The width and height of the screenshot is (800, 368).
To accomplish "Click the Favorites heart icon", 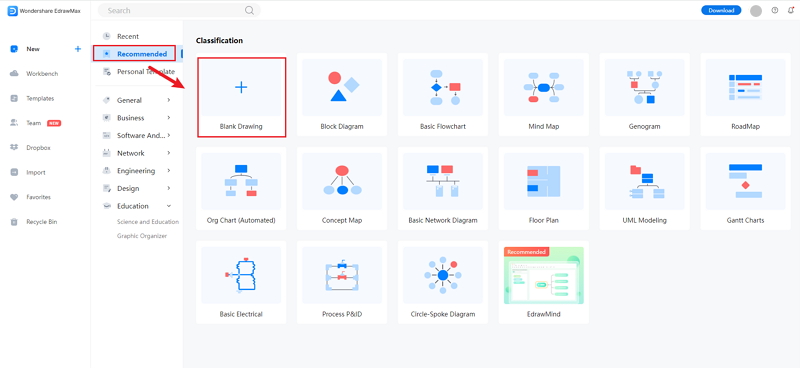I will [14, 197].
